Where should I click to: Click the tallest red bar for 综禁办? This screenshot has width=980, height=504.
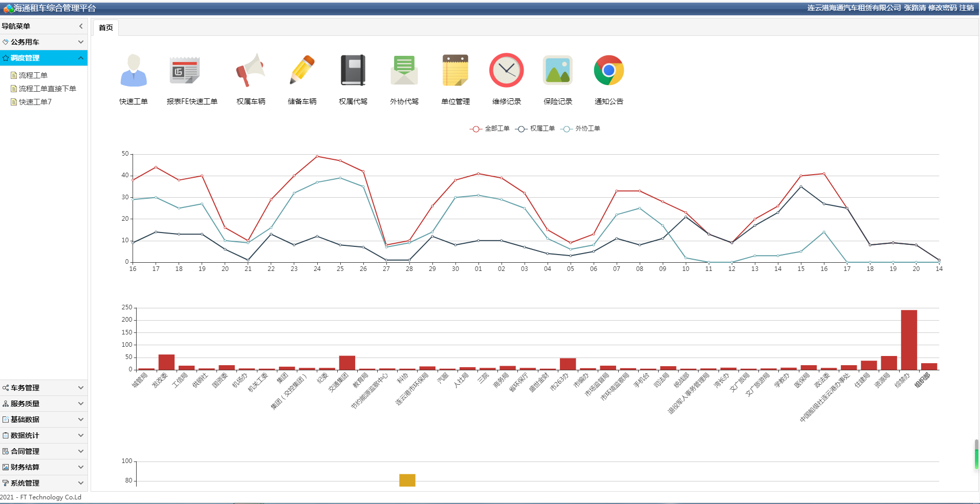tap(909, 340)
